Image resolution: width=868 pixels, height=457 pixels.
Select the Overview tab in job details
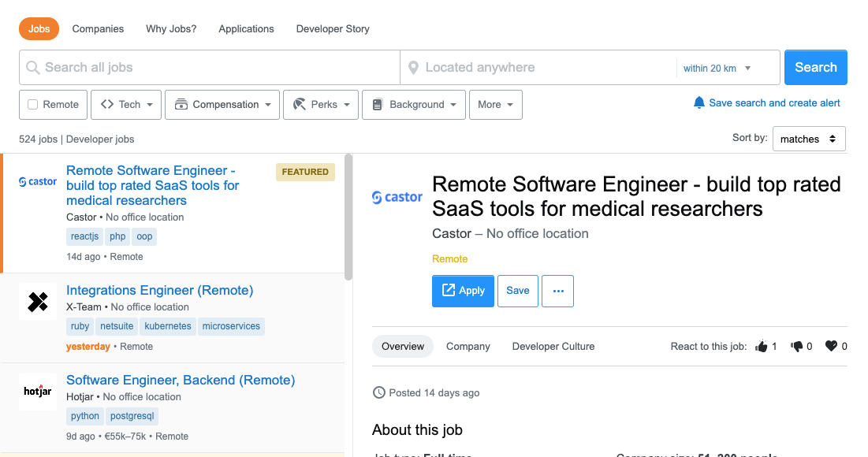pos(402,347)
